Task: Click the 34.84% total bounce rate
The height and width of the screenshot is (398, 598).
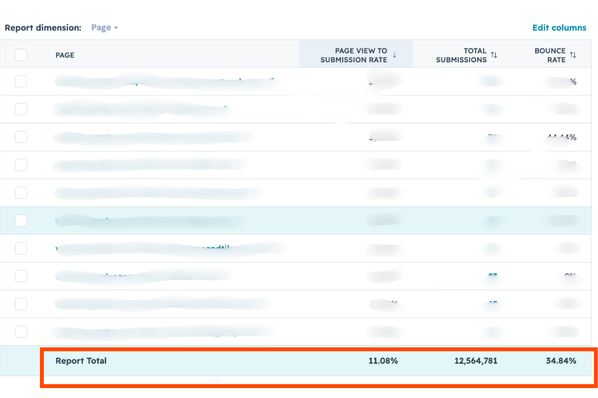Action: coord(561,361)
